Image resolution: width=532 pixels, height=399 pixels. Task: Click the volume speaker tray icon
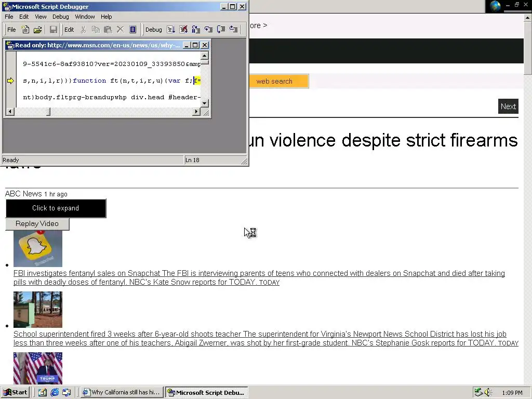488,392
